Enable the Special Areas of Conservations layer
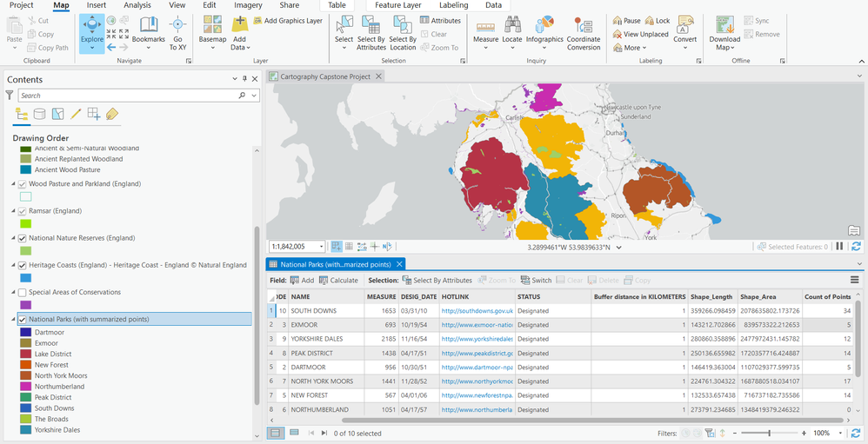This screenshot has height=444, width=868. pyautogui.click(x=23, y=293)
